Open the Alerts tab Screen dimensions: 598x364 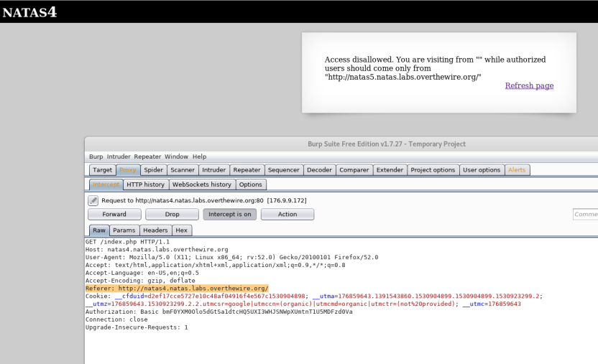click(x=517, y=170)
